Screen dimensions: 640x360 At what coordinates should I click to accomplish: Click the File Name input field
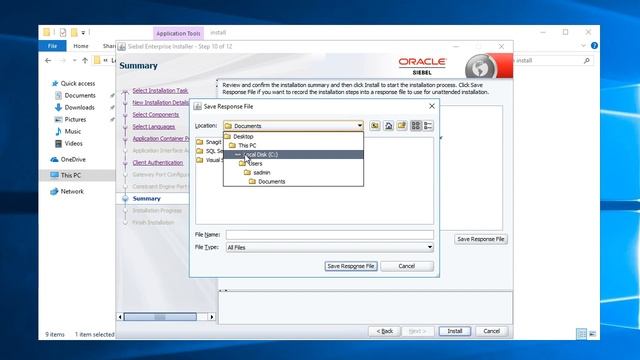[330, 235]
